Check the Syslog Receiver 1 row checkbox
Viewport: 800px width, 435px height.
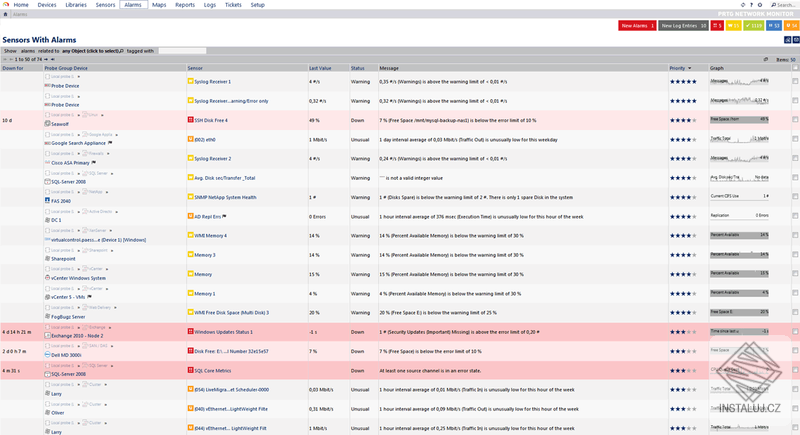[x=795, y=81]
